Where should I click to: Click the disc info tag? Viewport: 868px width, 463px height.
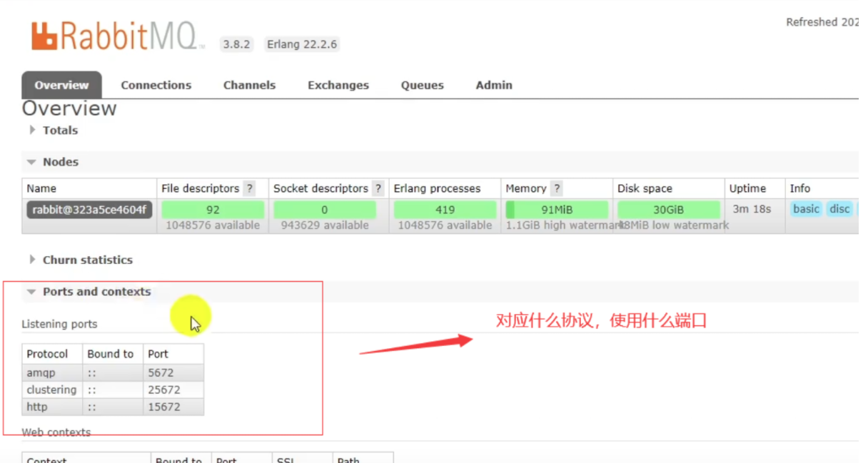(x=839, y=209)
